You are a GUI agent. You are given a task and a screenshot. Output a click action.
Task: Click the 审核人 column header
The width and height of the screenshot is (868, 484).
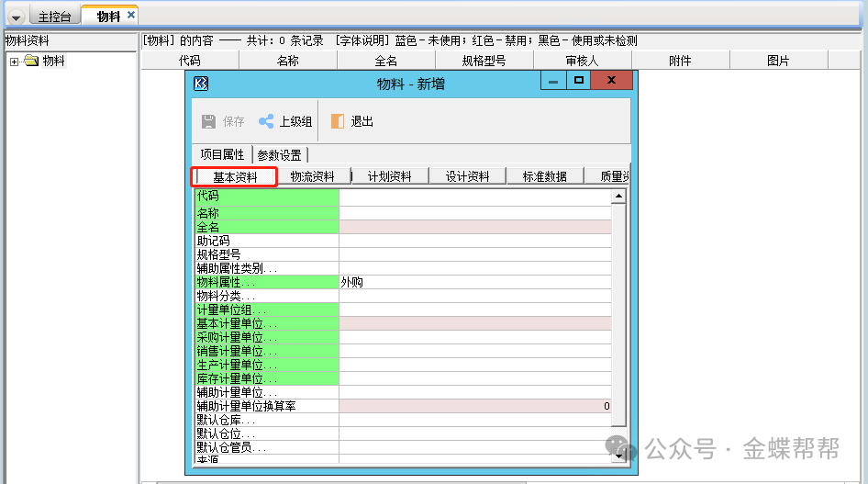(582, 61)
